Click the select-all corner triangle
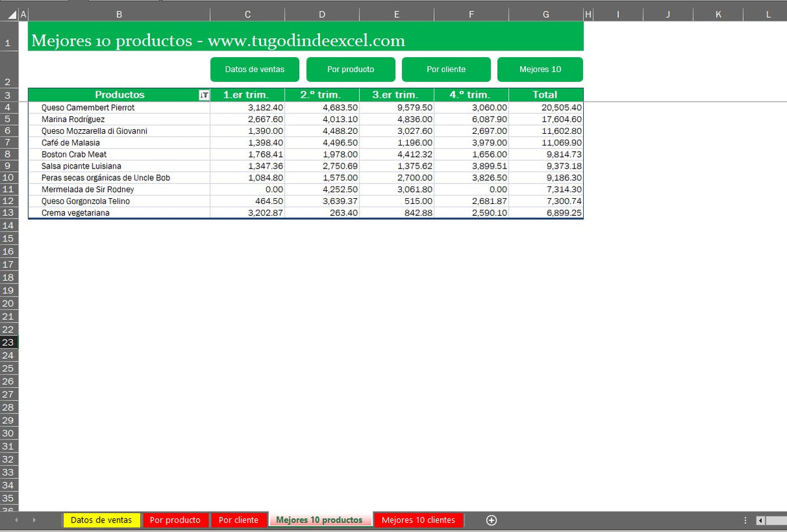Viewport: 787px width, 532px height. click(x=13, y=14)
